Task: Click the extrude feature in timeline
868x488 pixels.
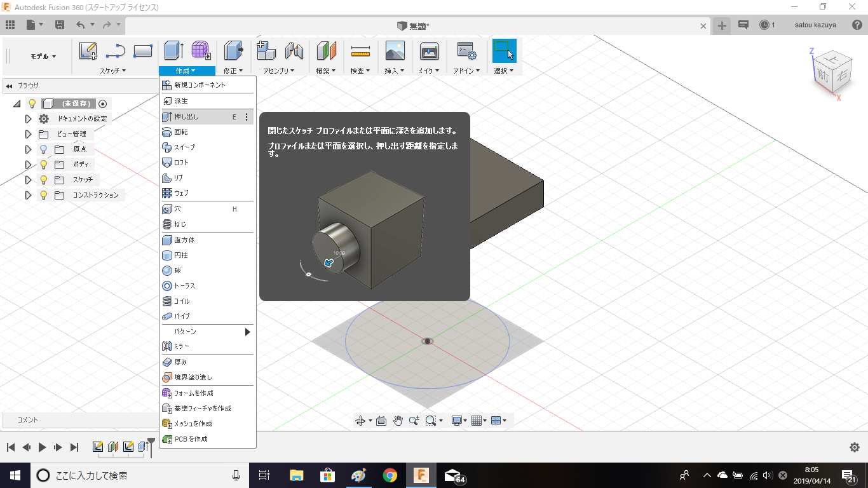Action: coord(143,447)
